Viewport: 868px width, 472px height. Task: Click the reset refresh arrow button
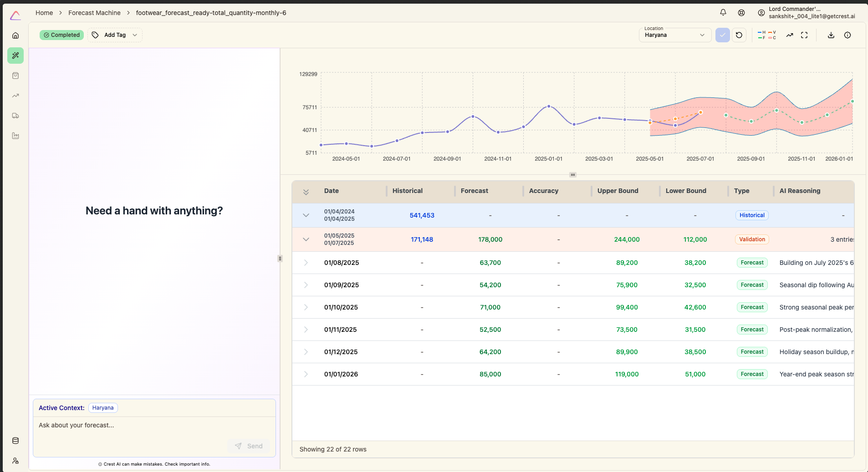[x=739, y=35]
